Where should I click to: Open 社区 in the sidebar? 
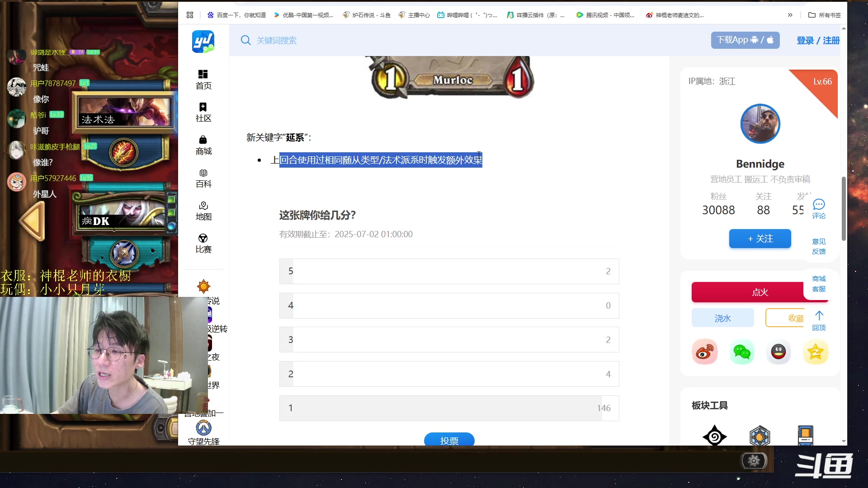coord(203,113)
